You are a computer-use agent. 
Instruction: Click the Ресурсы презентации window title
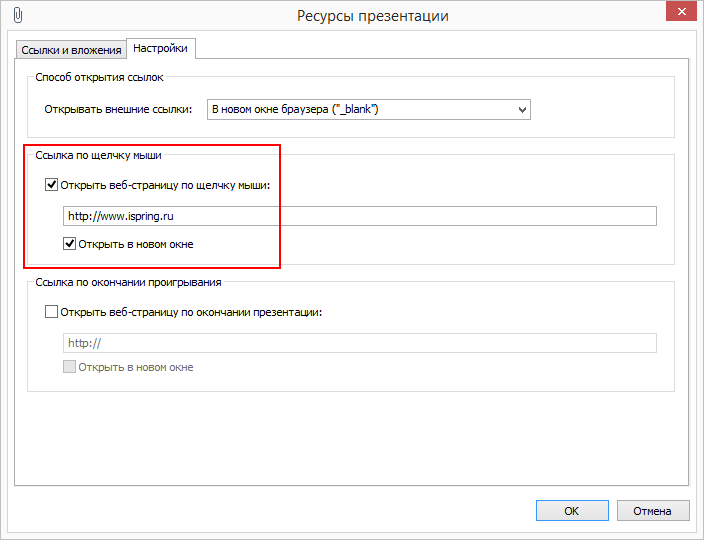pyautogui.click(x=373, y=16)
